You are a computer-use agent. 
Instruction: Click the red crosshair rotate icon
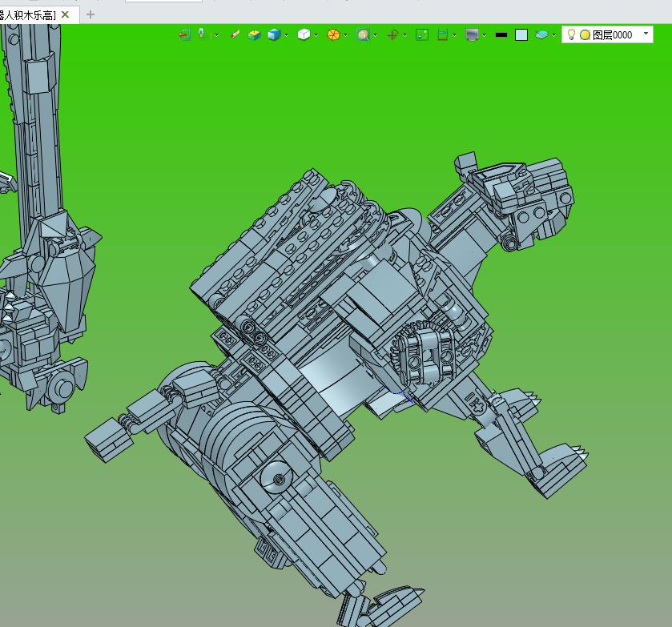click(392, 34)
